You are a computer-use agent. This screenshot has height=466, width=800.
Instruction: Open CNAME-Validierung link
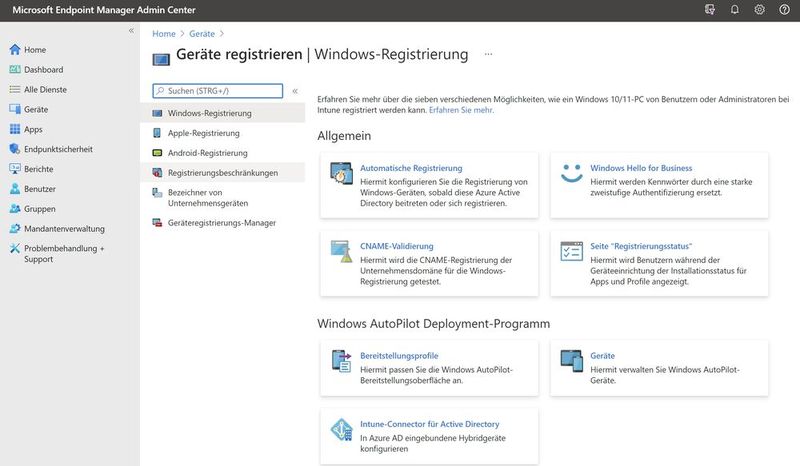pyautogui.click(x=396, y=246)
